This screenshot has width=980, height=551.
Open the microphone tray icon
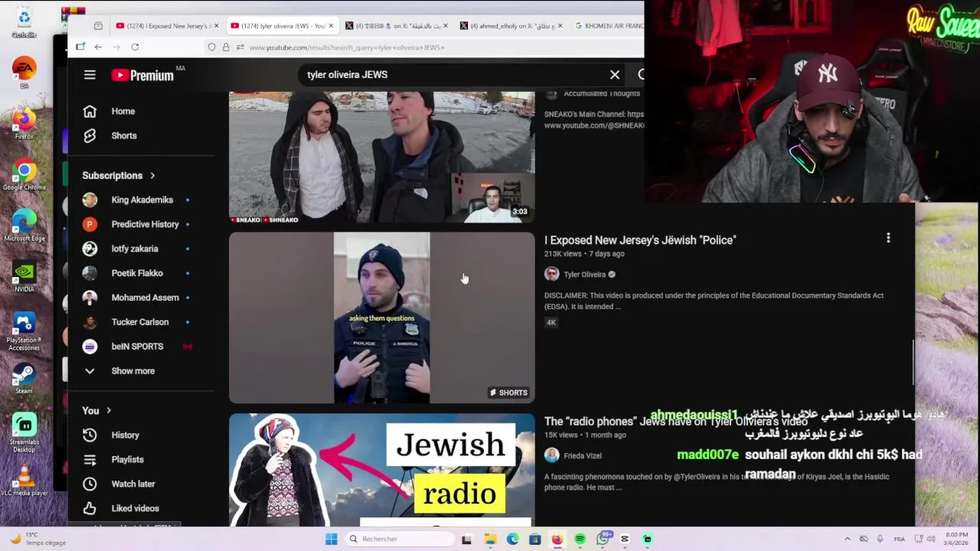point(880,539)
